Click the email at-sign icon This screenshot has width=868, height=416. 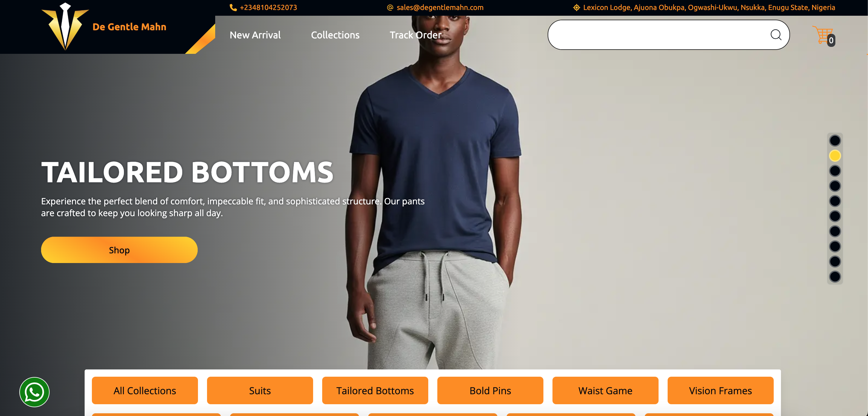390,8
